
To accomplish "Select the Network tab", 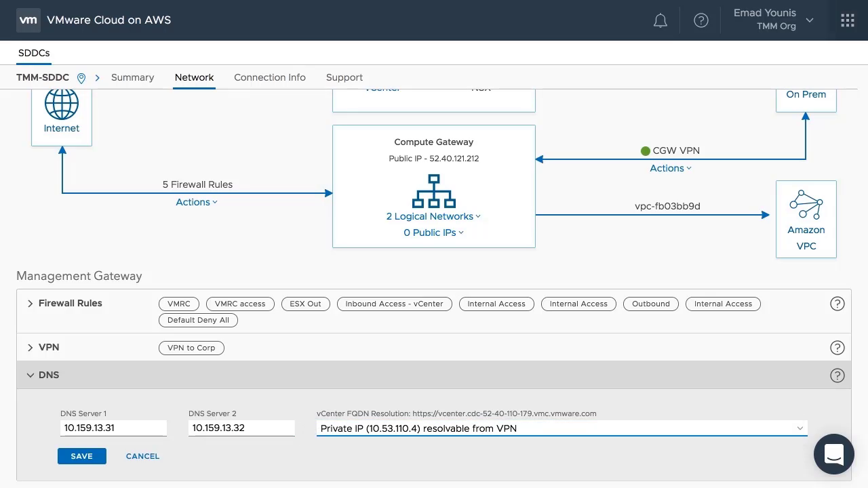I will [194, 77].
